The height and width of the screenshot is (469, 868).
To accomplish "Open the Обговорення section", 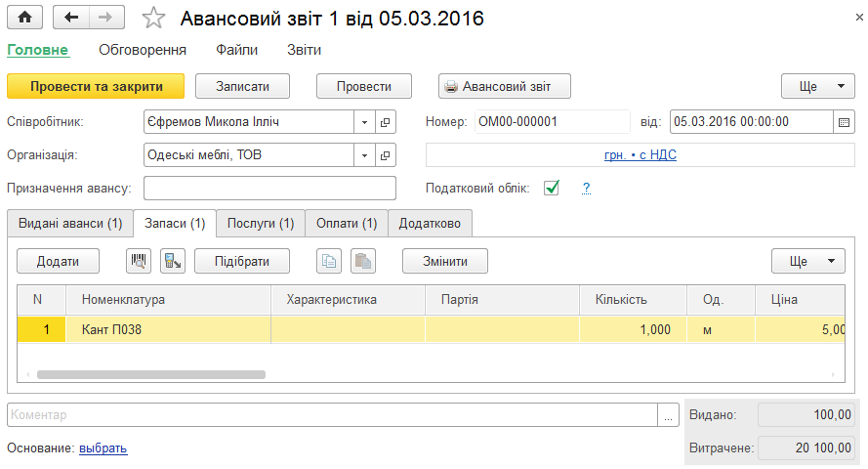I will pyautogui.click(x=143, y=50).
